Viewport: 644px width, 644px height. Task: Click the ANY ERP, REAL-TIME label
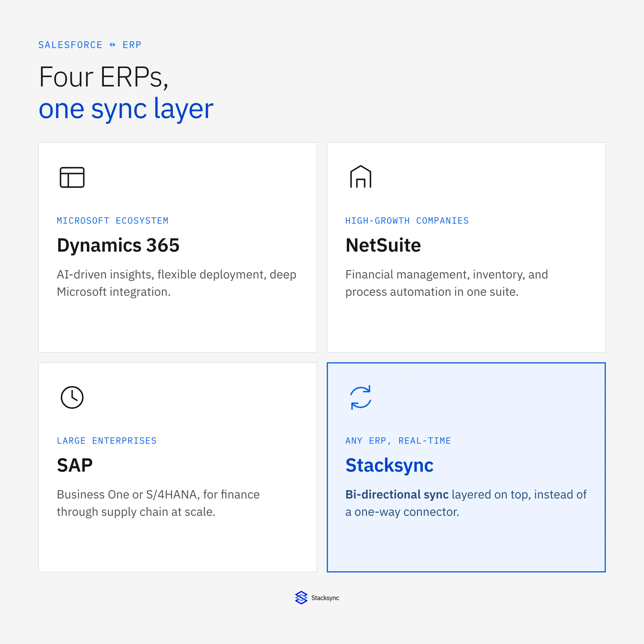click(398, 441)
